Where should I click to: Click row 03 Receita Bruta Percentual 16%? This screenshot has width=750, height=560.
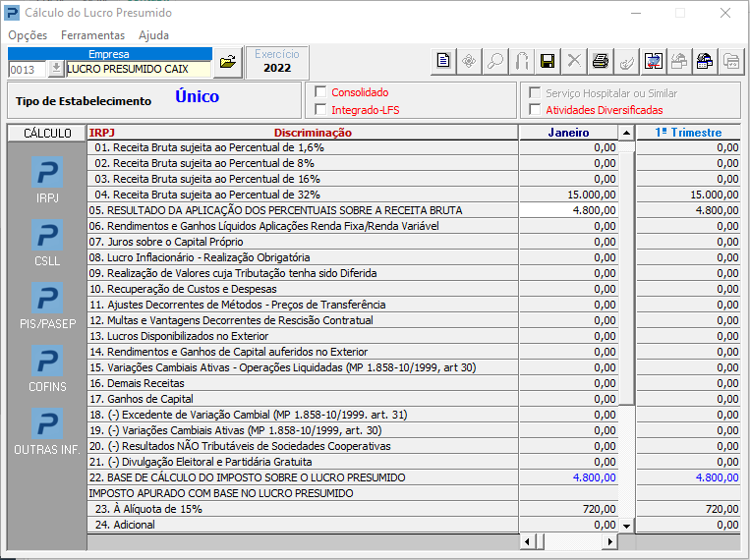(x=303, y=179)
